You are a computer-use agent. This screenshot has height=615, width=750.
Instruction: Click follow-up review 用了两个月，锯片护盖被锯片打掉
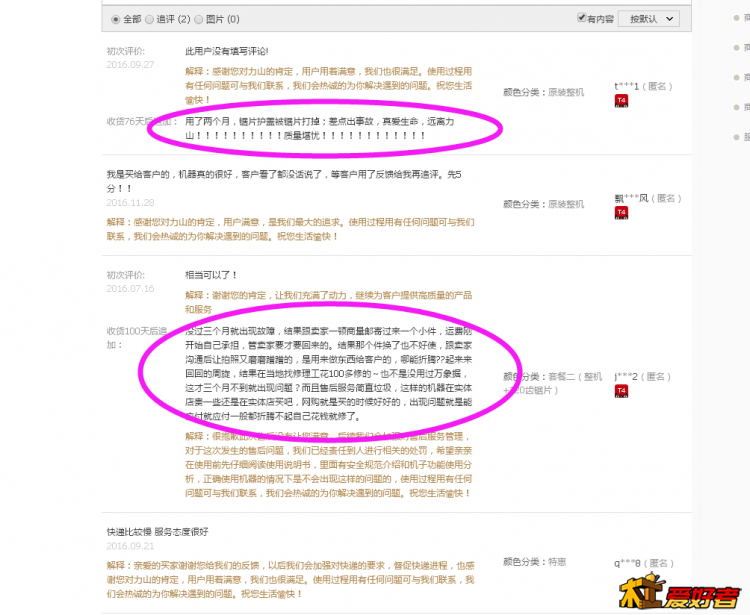click(320, 129)
